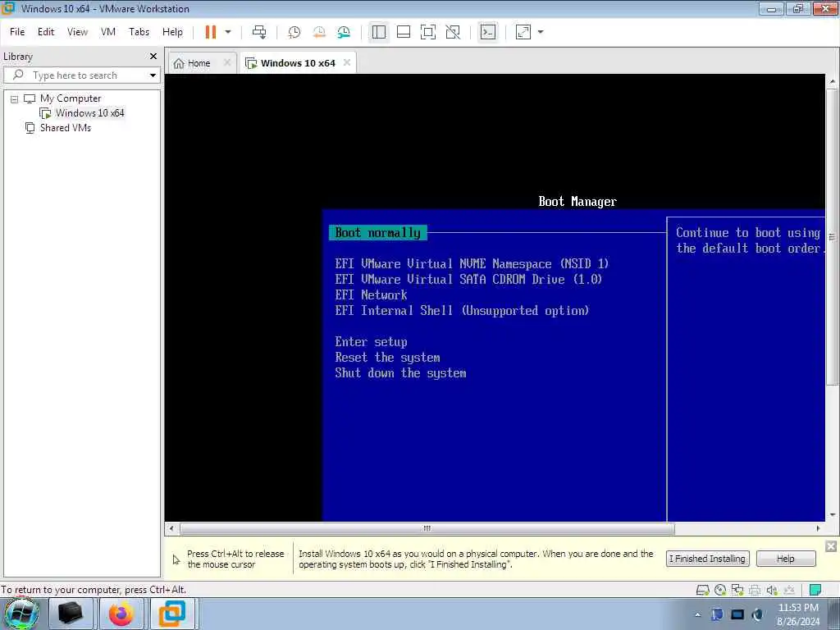Screen dimensions: 840x630
Task: Open the VM menu
Action: point(108,32)
